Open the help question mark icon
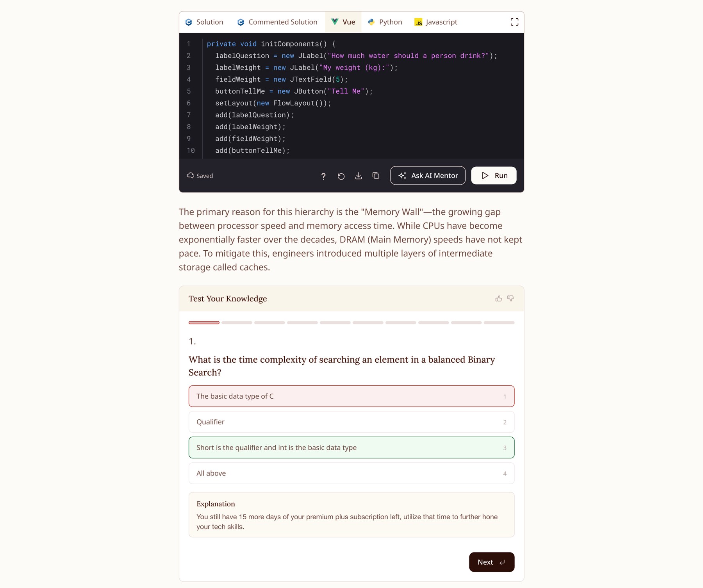 (x=323, y=176)
